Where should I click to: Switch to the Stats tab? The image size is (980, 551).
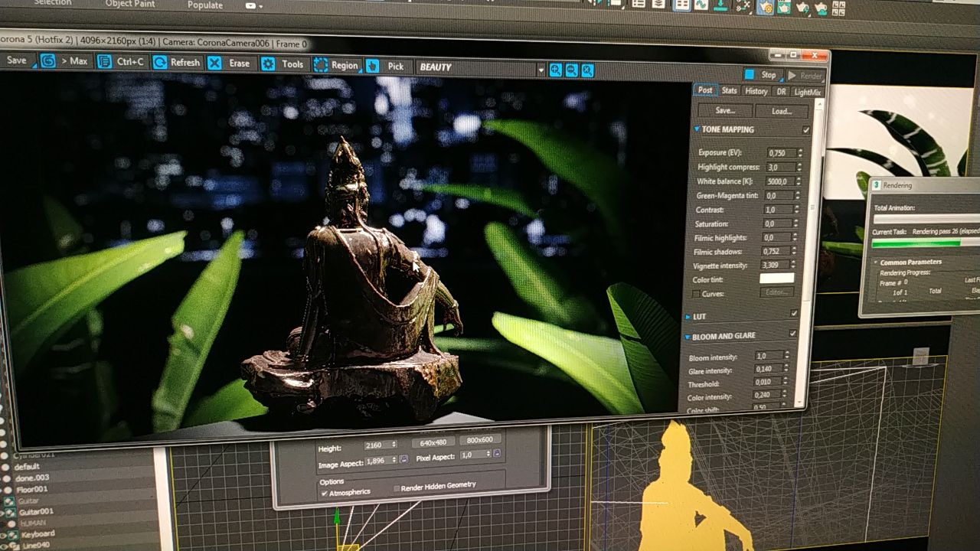[x=730, y=91]
